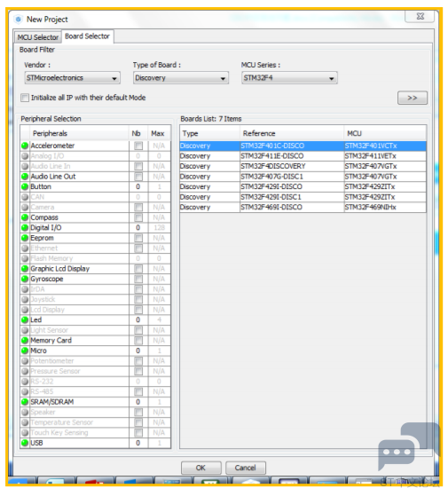Click the grey status dot for Analog I/O

coord(25,156)
